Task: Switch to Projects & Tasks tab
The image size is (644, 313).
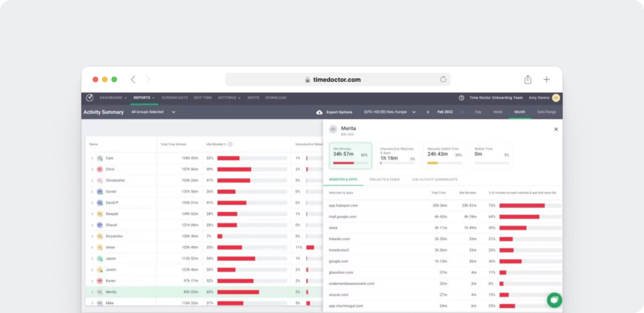Action: click(x=384, y=180)
